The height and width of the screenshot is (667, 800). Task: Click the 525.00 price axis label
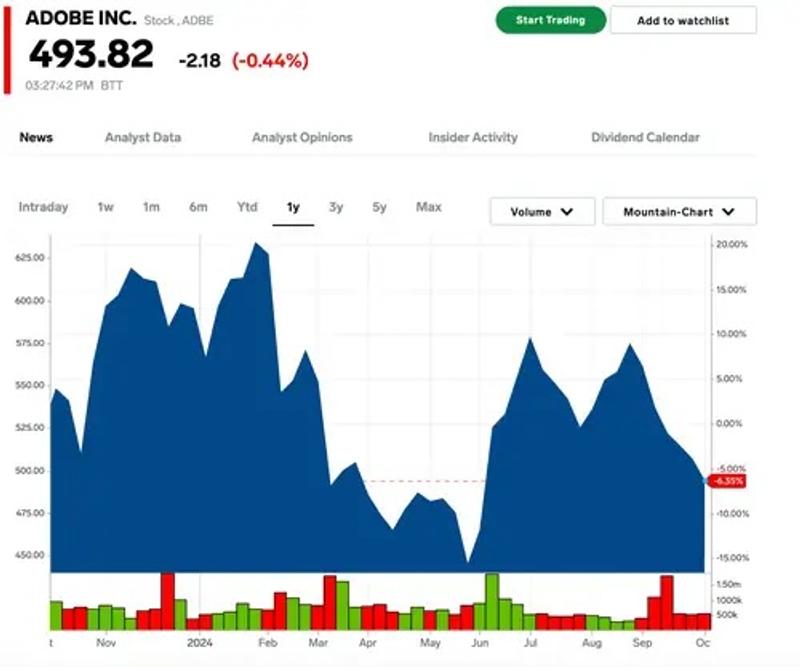[30, 428]
